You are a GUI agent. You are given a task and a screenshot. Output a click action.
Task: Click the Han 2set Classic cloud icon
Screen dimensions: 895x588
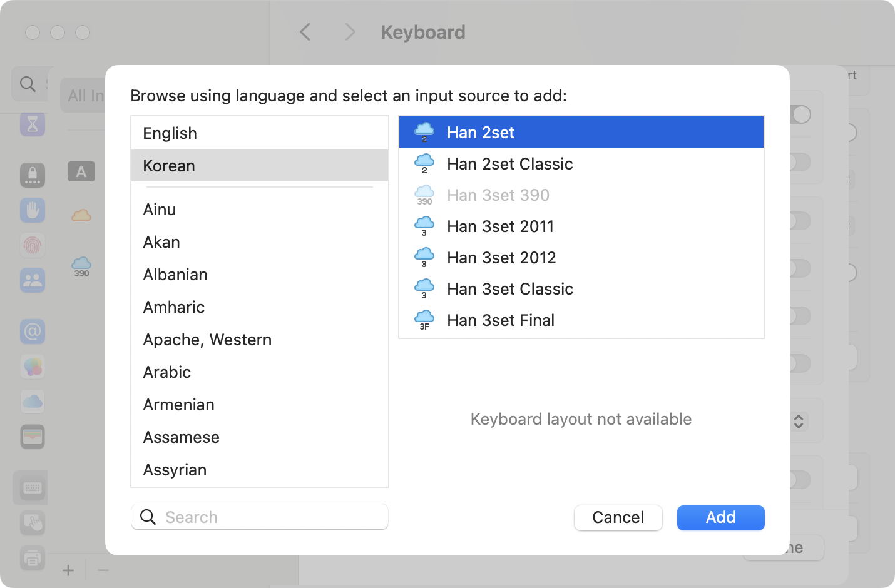coord(424,164)
